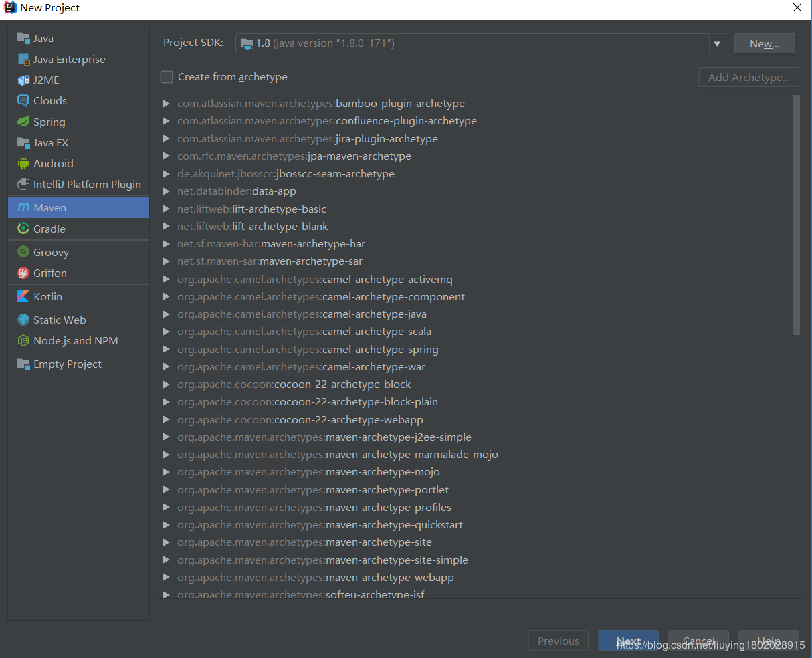Click the Project SDK value field
The width and height of the screenshot is (812, 658).
tap(472, 43)
